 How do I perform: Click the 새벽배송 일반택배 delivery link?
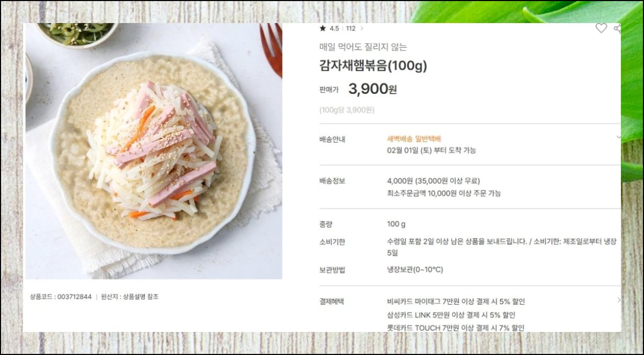[x=414, y=139]
